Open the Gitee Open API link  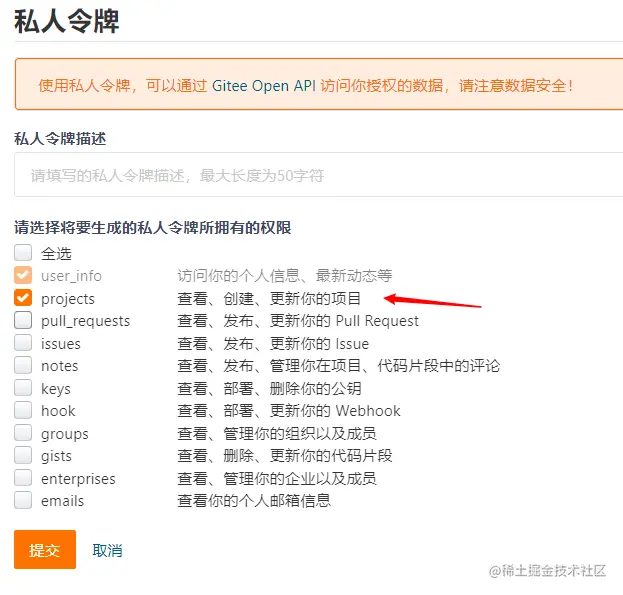[x=264, y=86]
